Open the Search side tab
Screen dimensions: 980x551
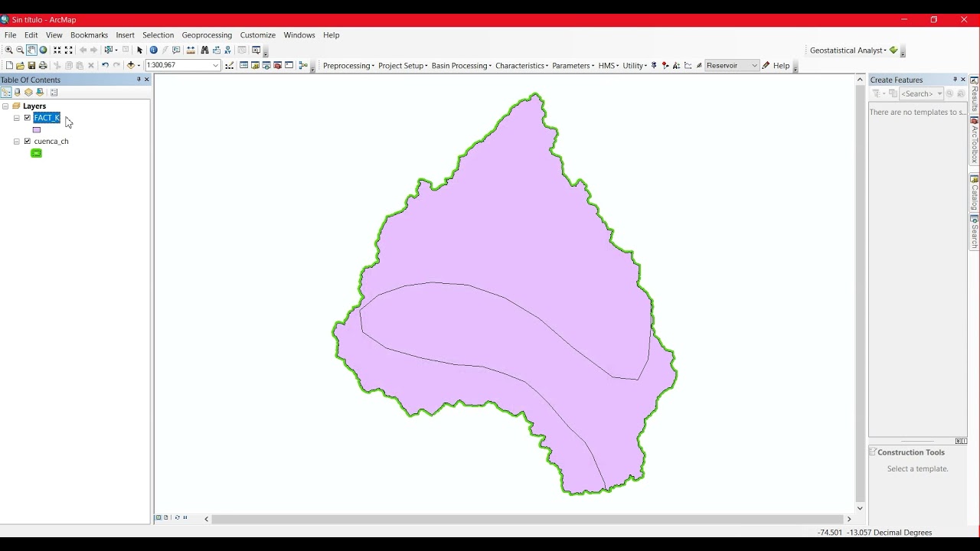[x=974, y=233]
